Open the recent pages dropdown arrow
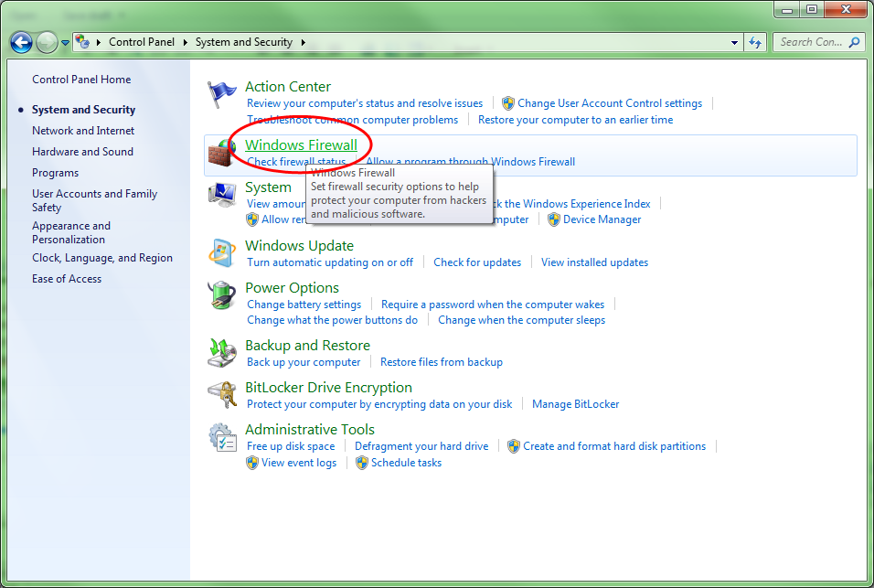This screenshot has height=588, width=874. [x=65, y=43]
